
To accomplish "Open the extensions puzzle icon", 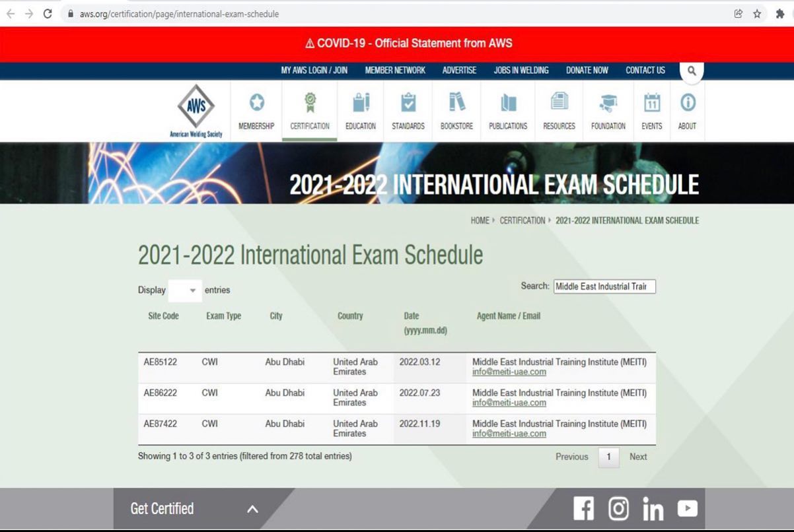I will coord(780,13).
